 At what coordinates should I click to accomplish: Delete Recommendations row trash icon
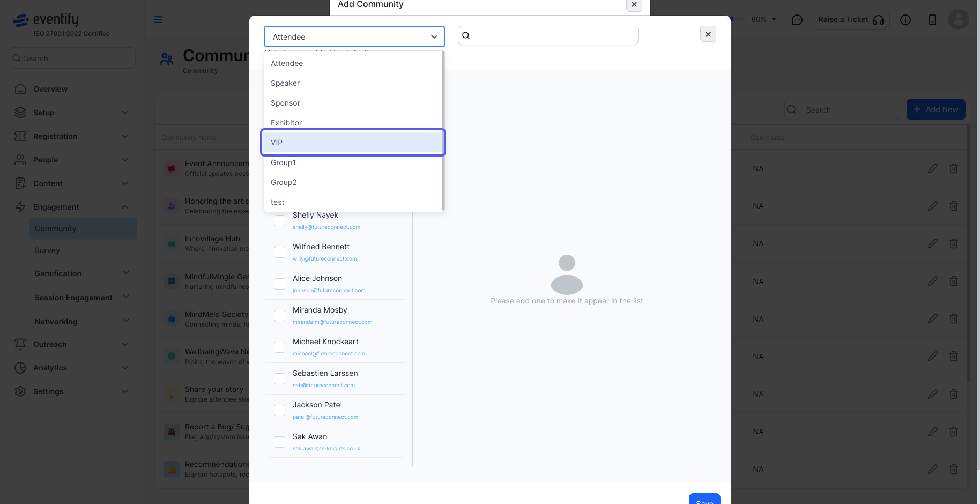click(954, 469)
